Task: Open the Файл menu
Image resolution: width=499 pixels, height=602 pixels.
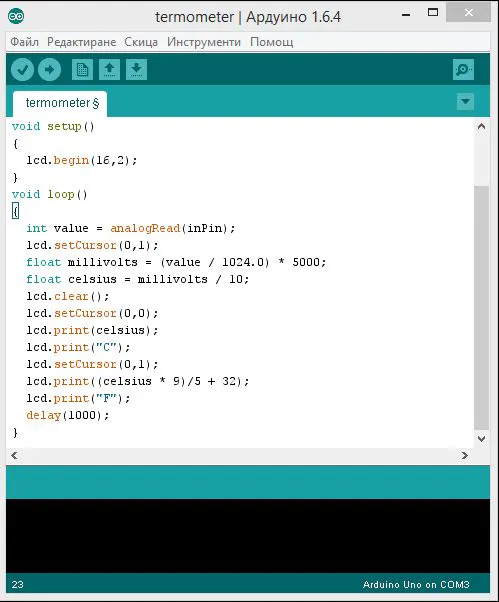Action: pyautogui.click(x=24, y=42)
